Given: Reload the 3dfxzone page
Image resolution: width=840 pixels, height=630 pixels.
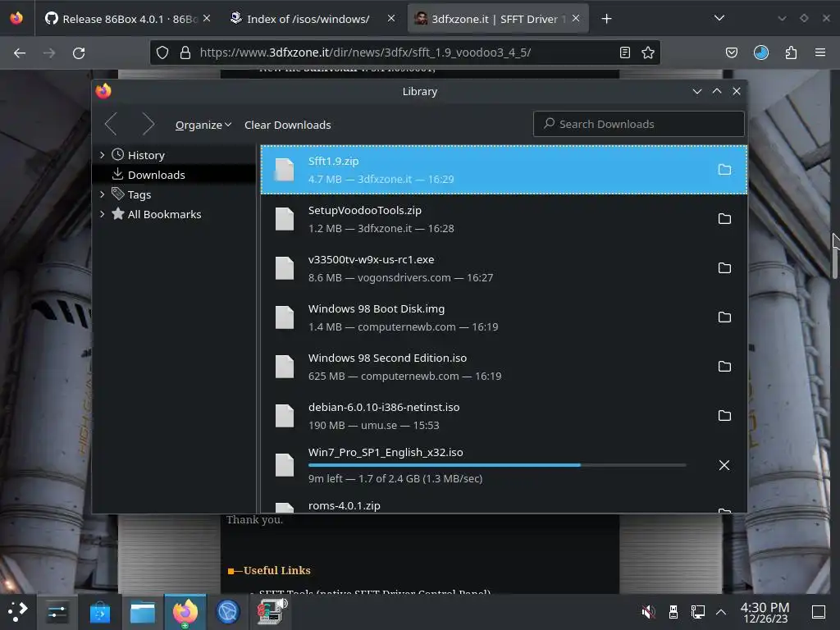Looking at the screenshot, I should [x=79, y=53].
